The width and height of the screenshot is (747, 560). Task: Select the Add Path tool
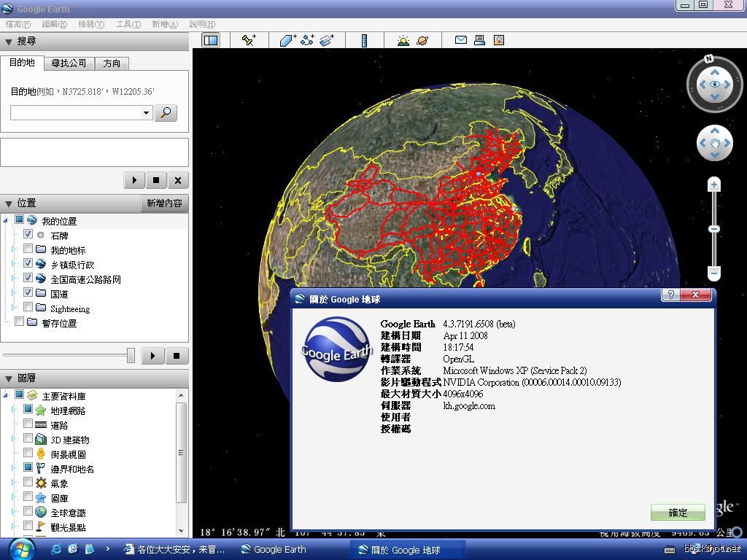click(x=307, y=40)
